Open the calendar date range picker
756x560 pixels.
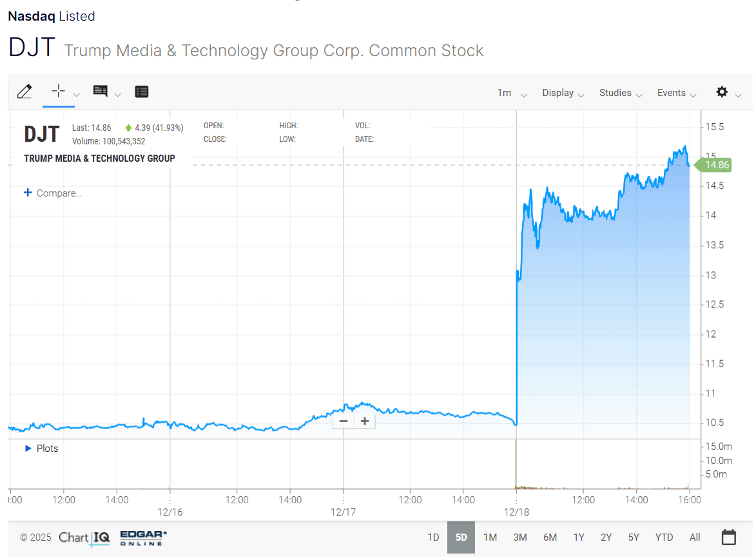point(728,537)
